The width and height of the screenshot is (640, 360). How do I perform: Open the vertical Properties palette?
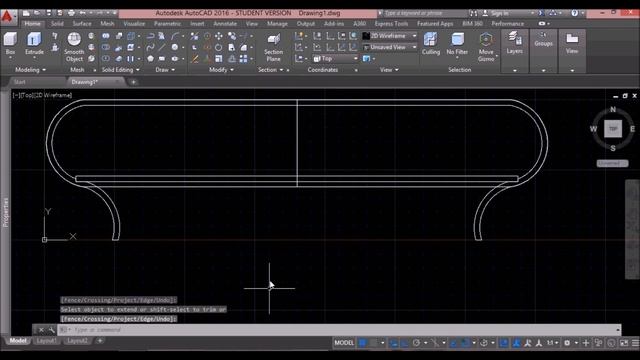[x=5, y=212]
